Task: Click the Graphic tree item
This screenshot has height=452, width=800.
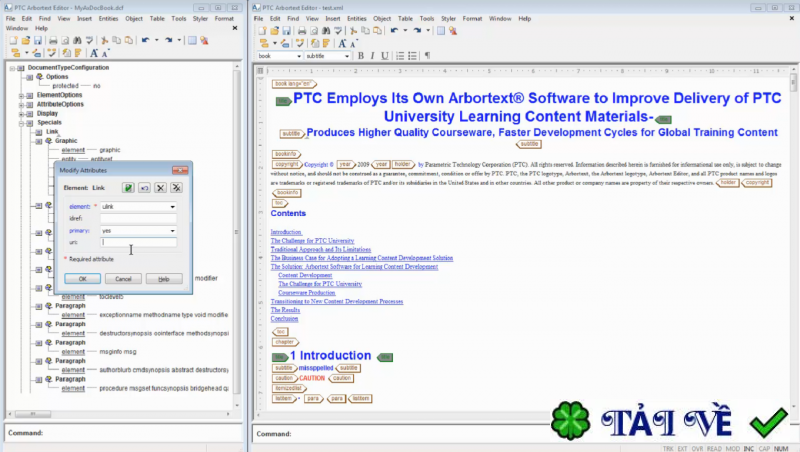Action: point(66,141)
